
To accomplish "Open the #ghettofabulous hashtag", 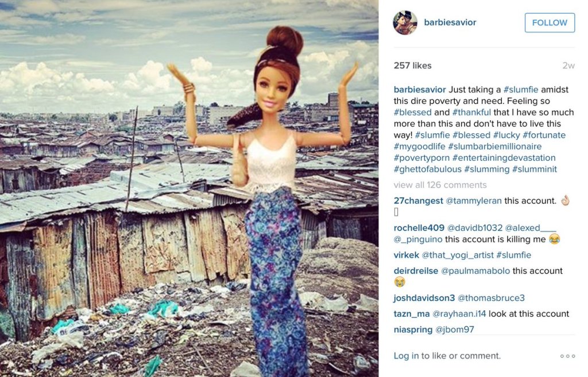I will coord(427,170).
